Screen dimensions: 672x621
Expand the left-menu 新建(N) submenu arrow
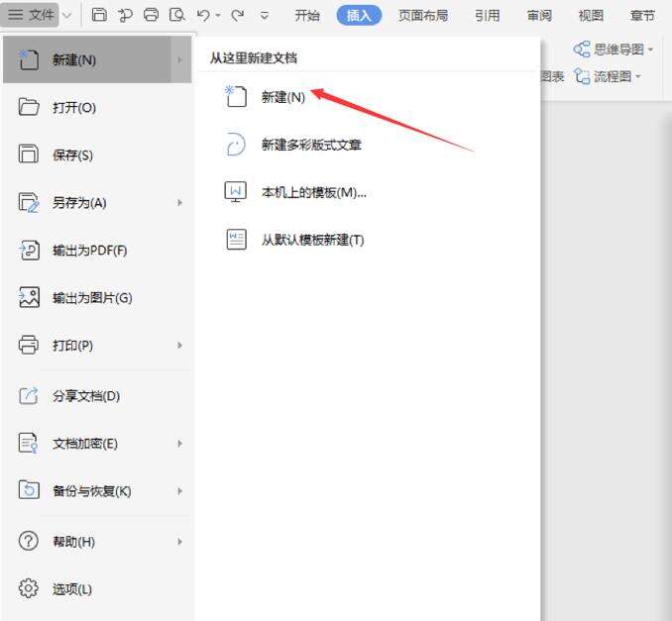[x=179, y=59]
